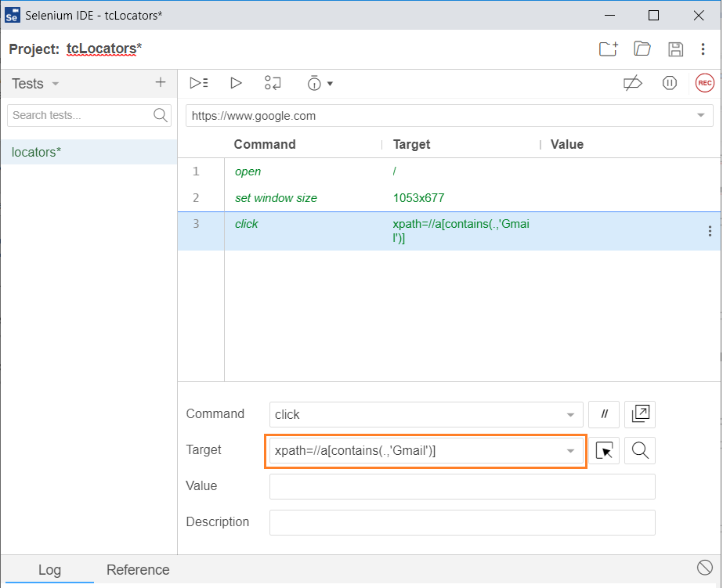This screenshot has height=588, width=723.
Task: Find target in page magnifier
Action: tap(640, 450)
